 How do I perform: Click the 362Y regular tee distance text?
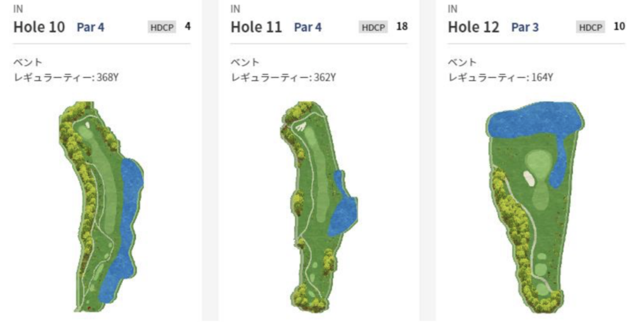point(325,77)
